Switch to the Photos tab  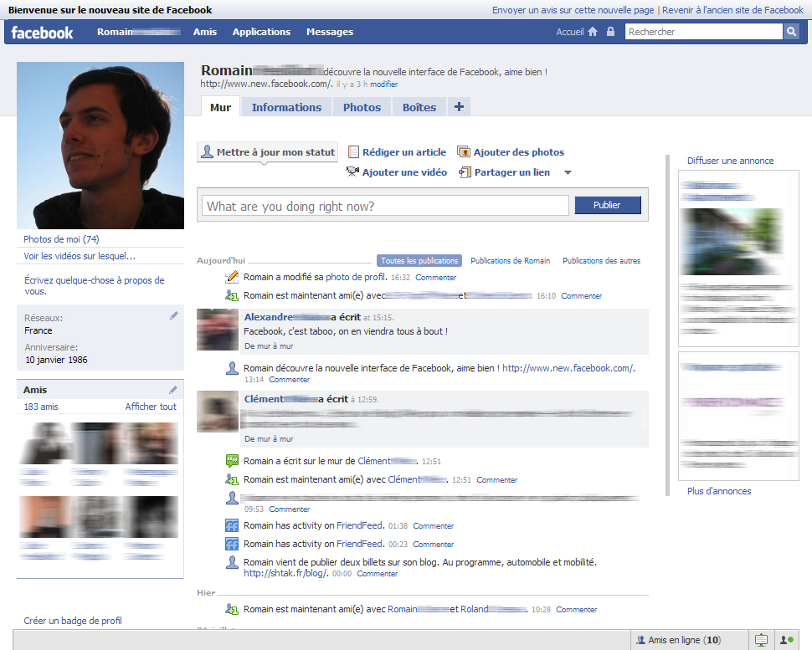pyautogui.click(x=362, y=107)
